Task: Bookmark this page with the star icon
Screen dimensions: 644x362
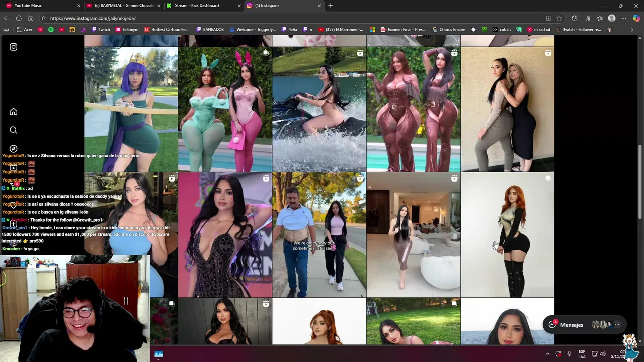Action: point(559,18)
